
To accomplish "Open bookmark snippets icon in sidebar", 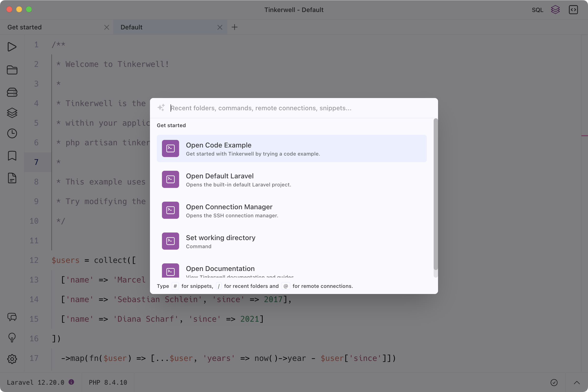I will 12,156.
